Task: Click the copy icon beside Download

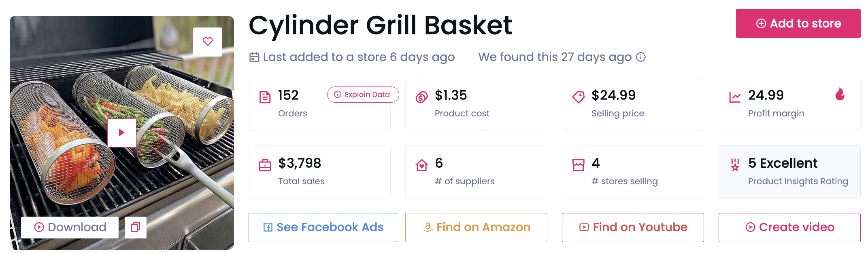Action: click(136, 227)
